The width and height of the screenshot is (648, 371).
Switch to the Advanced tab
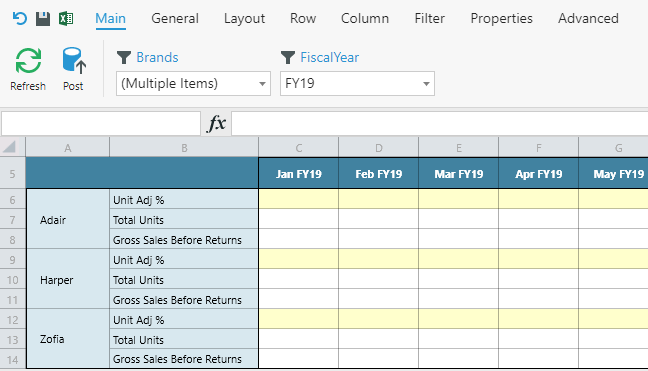pos(588,19)
